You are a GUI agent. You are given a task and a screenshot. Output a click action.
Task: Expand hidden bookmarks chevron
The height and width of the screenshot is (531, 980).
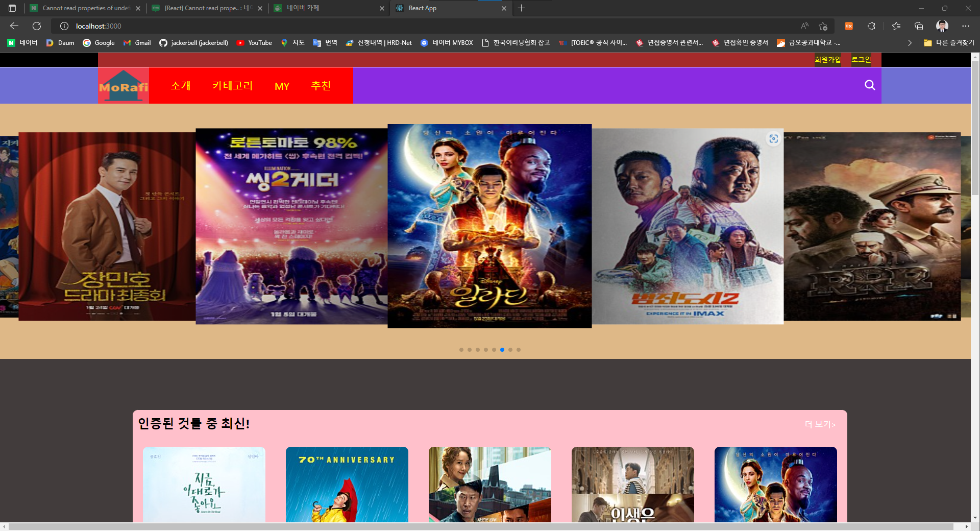click(910, 43)
